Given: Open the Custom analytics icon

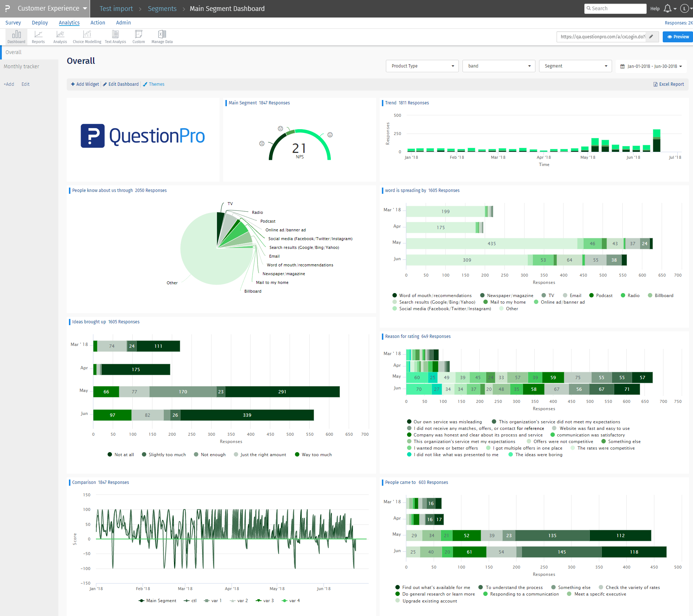Looking at the screenshot, I should [139, 37].
